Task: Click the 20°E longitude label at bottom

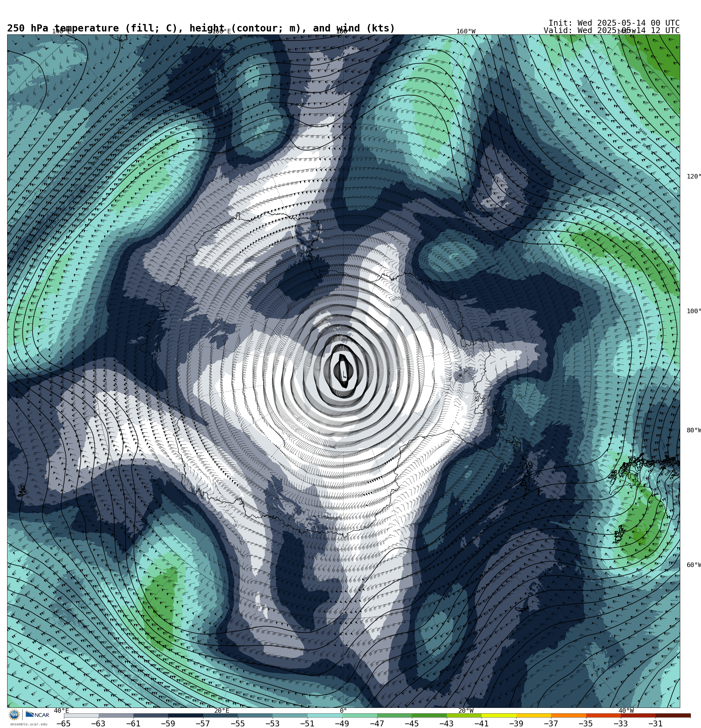Action: pos(221,710)
